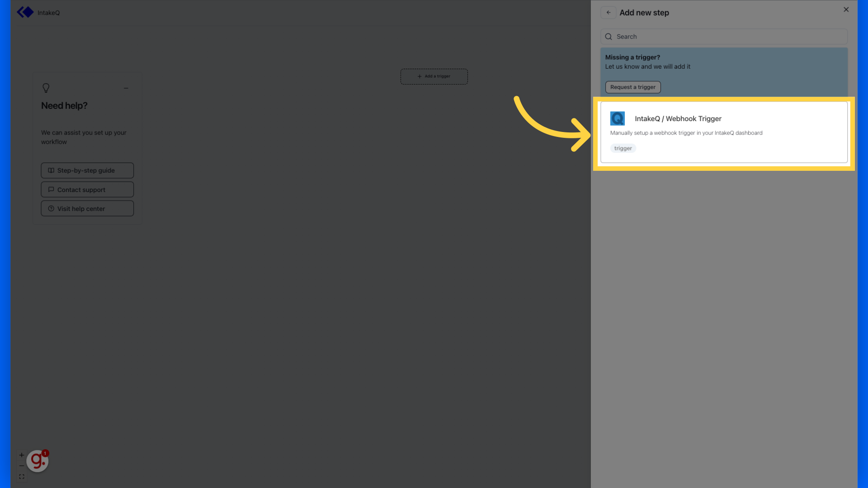
Task: Click the magnifier icon in the search bar
Action: pos(608,36)
